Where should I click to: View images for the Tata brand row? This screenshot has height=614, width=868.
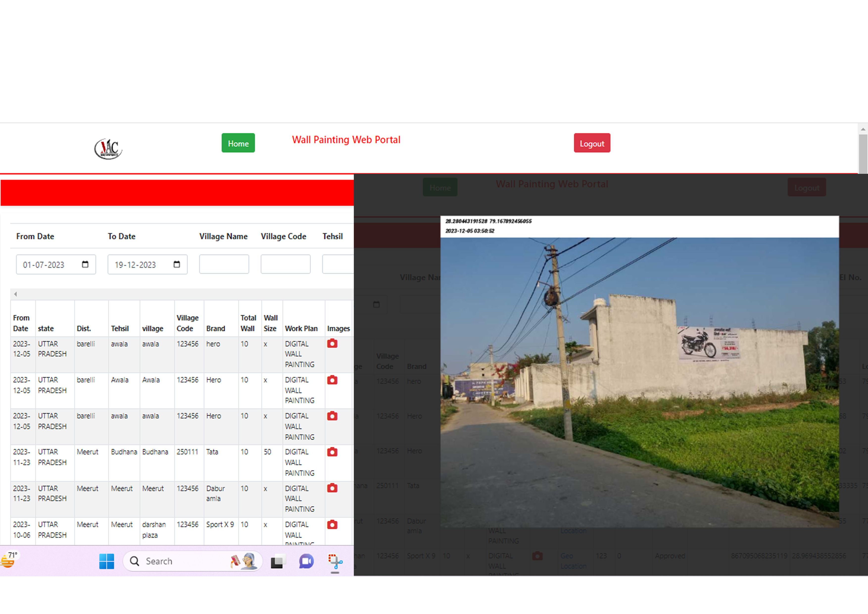click(332, 452)
